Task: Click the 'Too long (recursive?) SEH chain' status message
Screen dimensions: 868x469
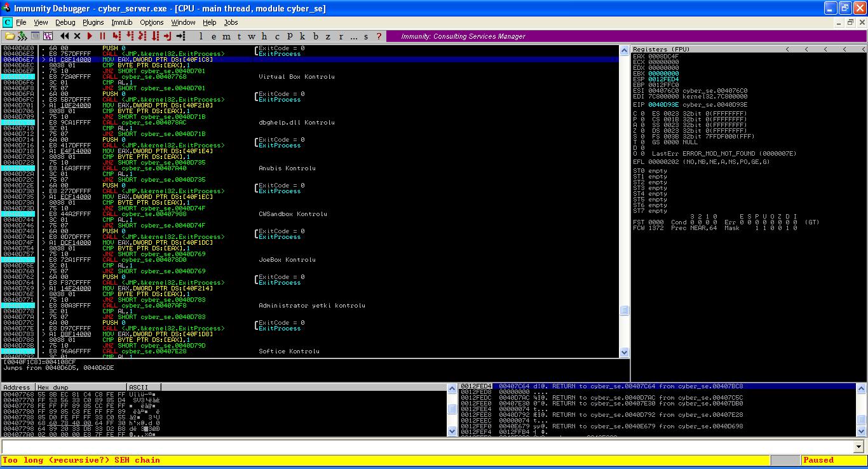Action: coord(81,460)
